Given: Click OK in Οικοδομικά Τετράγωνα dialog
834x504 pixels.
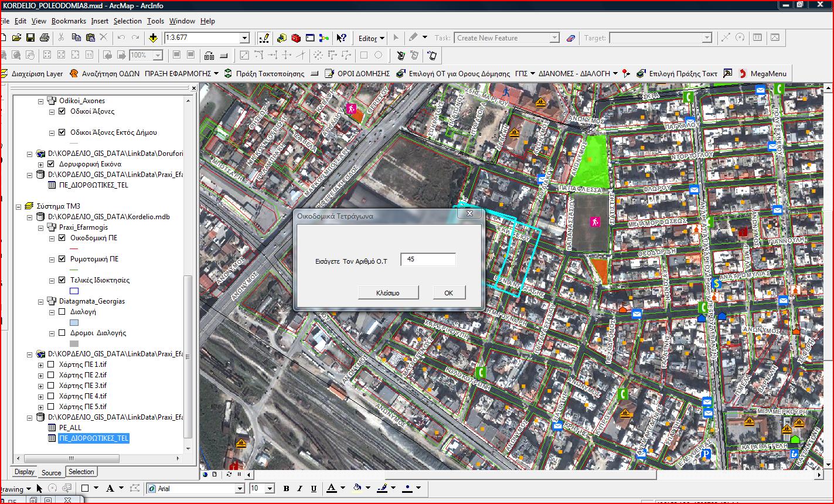Looking at the screenshot, I should point(449,292).
